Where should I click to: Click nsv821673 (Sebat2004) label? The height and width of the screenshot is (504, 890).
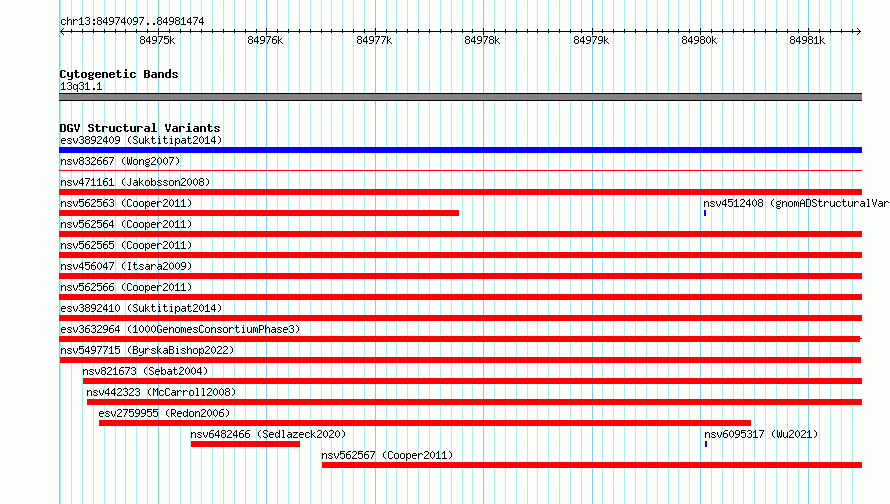(145, 371)
